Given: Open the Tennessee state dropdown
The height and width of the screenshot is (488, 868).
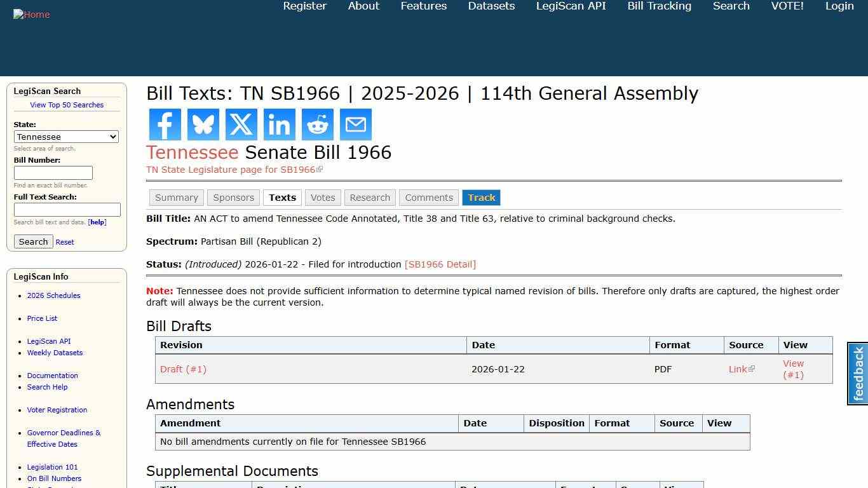Looking at the screenshot, I should click(x=66, y=137).
